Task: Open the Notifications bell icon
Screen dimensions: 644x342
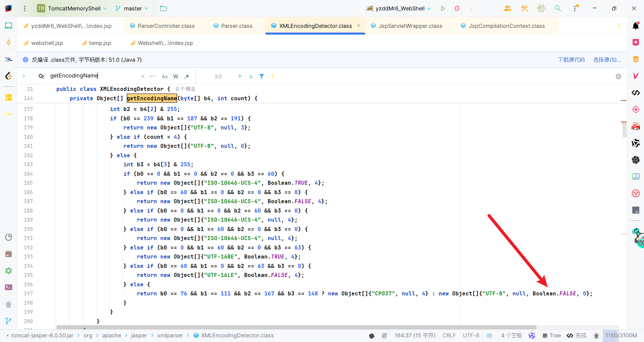Action: point(636,25)
